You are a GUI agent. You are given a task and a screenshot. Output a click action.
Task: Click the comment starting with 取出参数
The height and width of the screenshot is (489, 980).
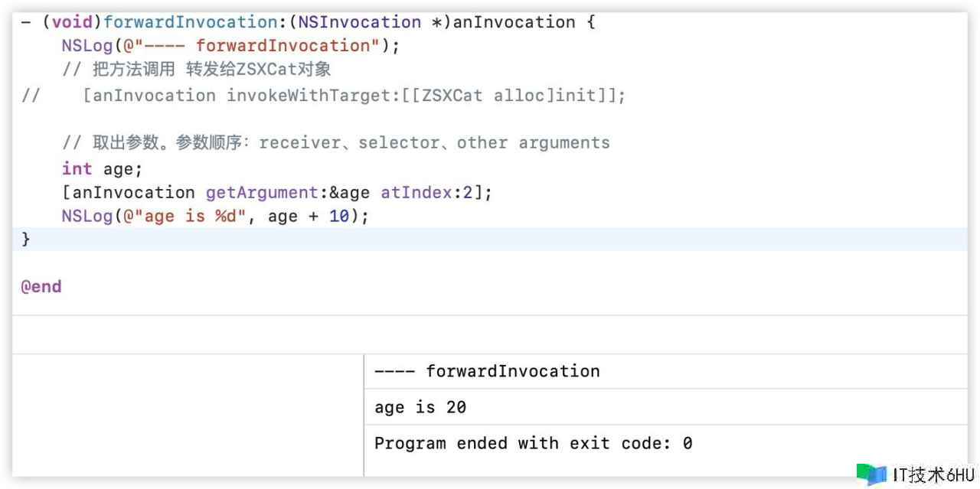tap(335, 143)
